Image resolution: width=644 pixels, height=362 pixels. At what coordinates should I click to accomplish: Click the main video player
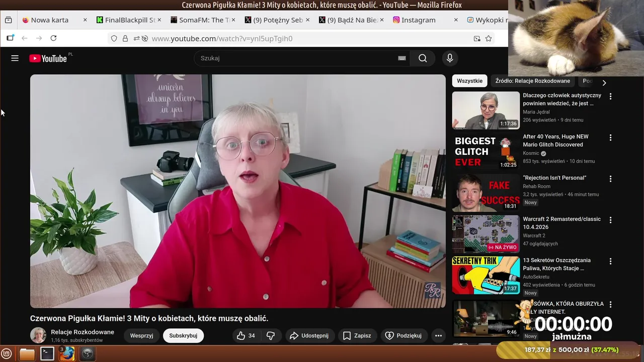pos(238,191)
